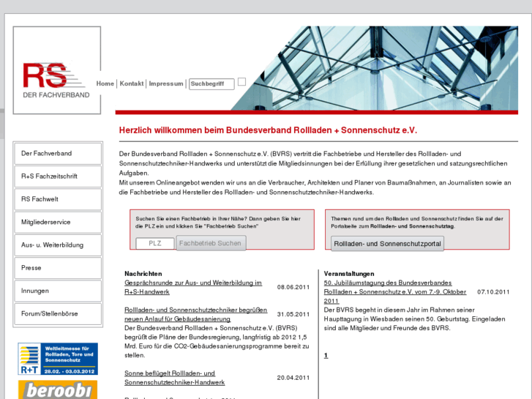The height and width of the screenshot is (399, 532).
Task: Open the Mitgliederservice menu item
Action: 58,222
